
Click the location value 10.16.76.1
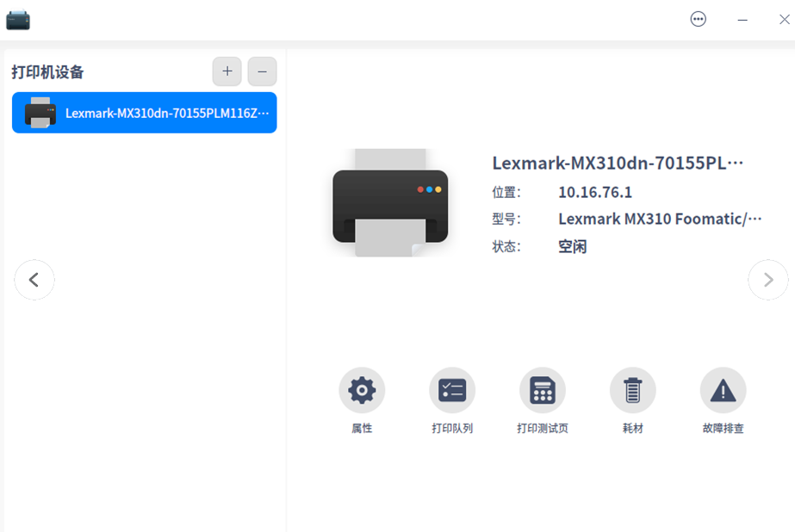[595, 193]
